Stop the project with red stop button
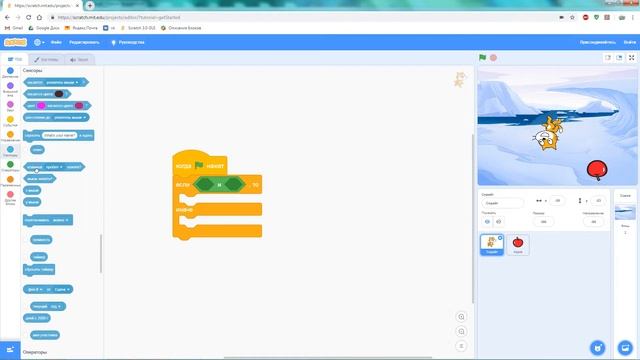The width and height of the screenshot is (640, 360). point(493,58)
